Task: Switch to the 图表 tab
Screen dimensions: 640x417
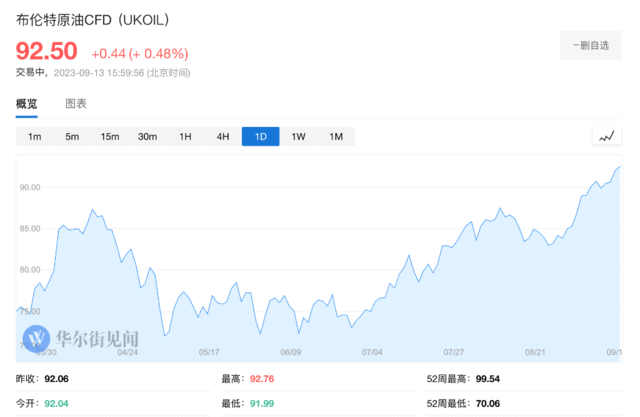Action: 76,104
